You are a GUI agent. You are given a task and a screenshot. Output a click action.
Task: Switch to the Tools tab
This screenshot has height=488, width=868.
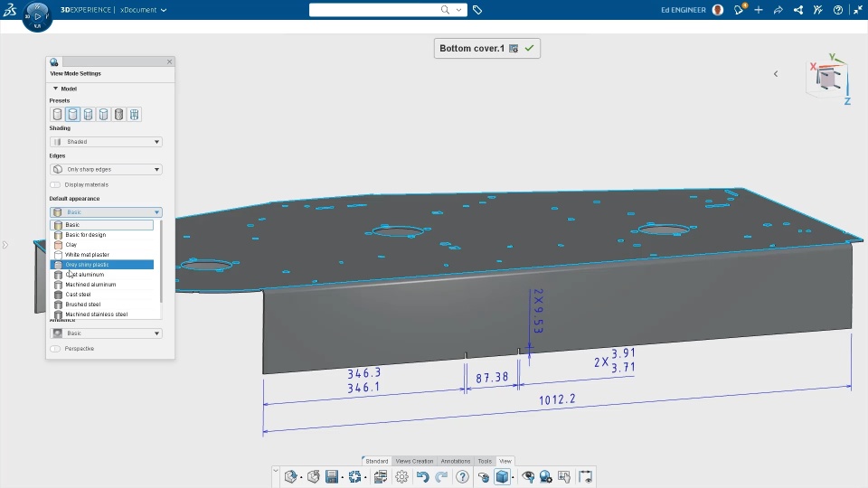point(485,461)
